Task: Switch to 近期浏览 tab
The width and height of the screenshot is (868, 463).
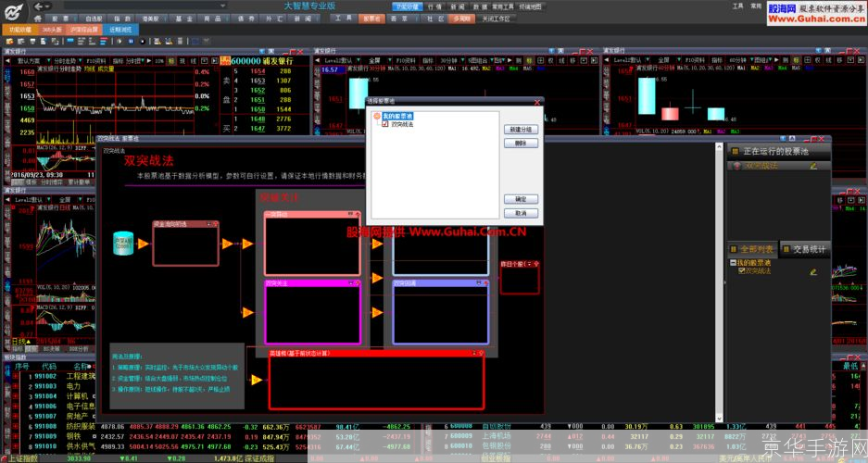Action: [x=120, y=30]
